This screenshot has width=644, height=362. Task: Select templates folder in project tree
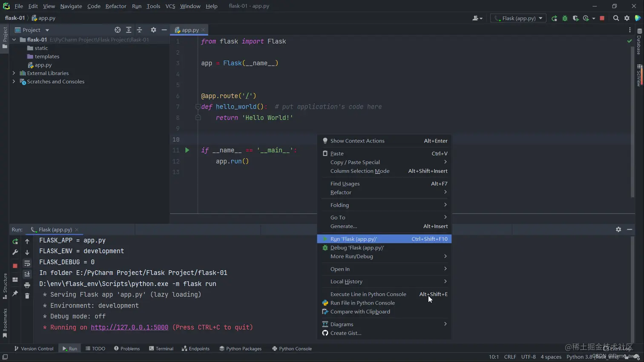click(43, 56)
